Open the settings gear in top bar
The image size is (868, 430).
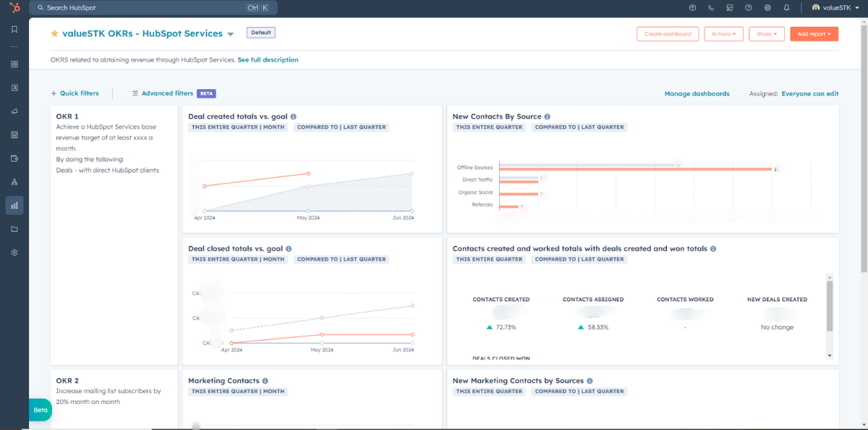[767, 8]
